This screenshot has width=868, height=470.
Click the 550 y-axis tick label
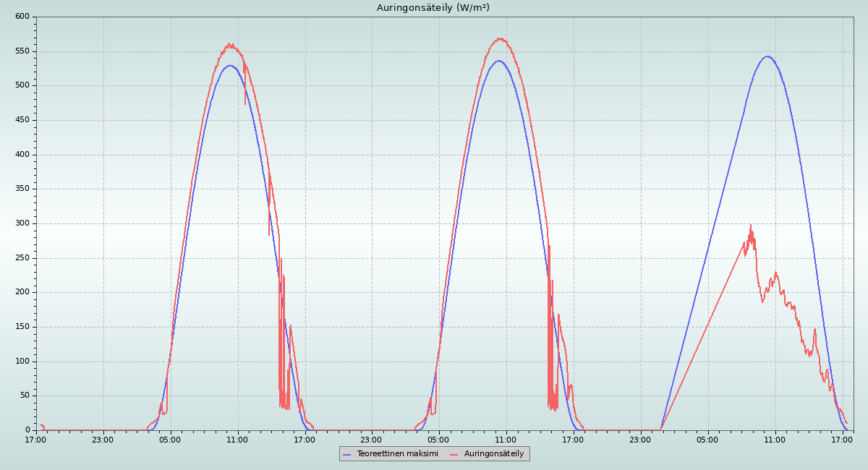point(22,51)
